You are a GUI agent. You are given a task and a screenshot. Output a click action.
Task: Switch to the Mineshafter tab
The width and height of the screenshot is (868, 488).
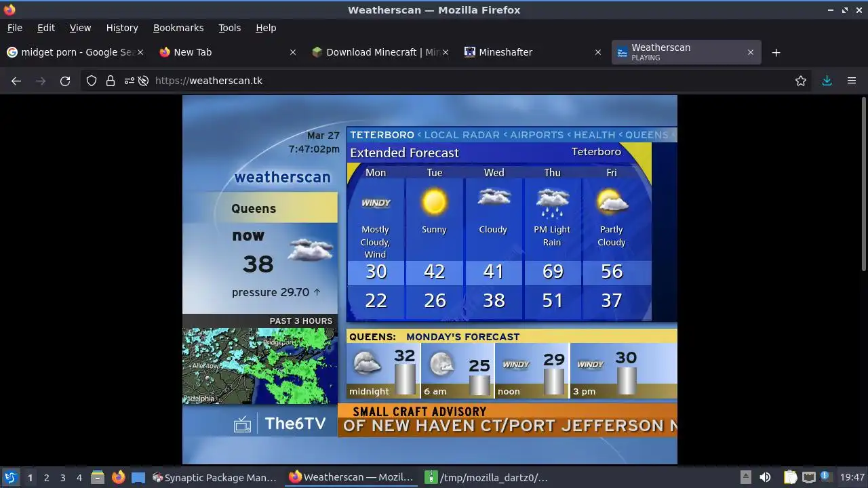tap(532, 52)
